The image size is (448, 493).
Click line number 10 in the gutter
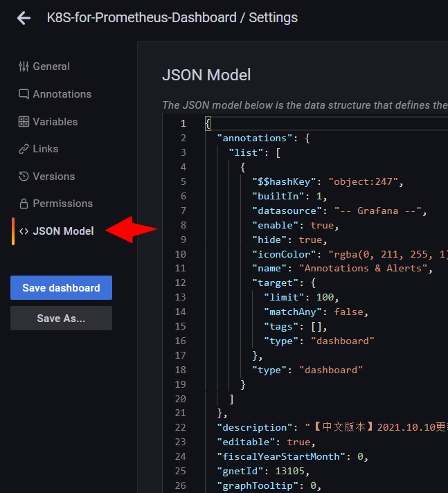[x=181, y=254]
